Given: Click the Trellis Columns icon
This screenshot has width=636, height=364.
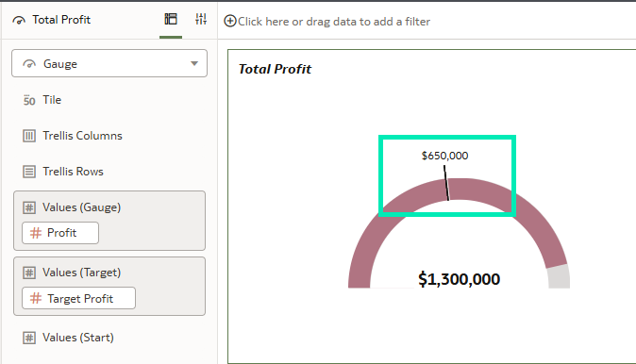Looking at the screenshot, I should click(x=29, y=136).
